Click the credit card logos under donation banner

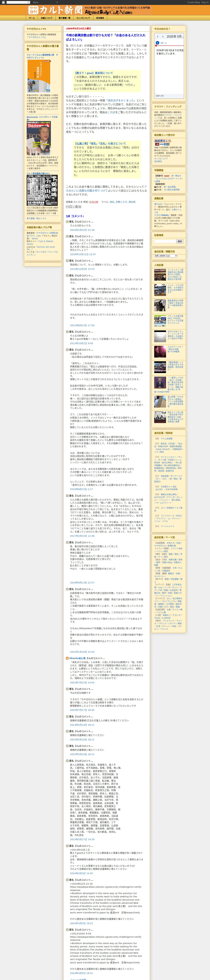coord(162,145)
